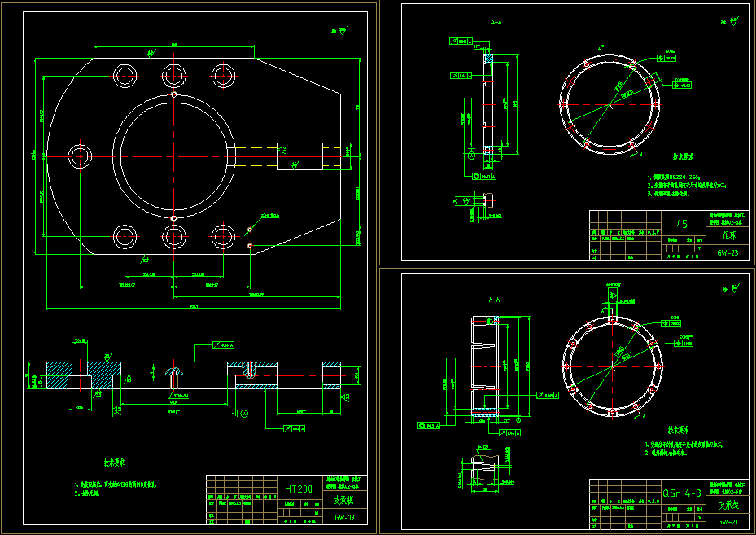756x535 pixels.
Task: Click the HT200 material label
Action: tap(299, 489)
